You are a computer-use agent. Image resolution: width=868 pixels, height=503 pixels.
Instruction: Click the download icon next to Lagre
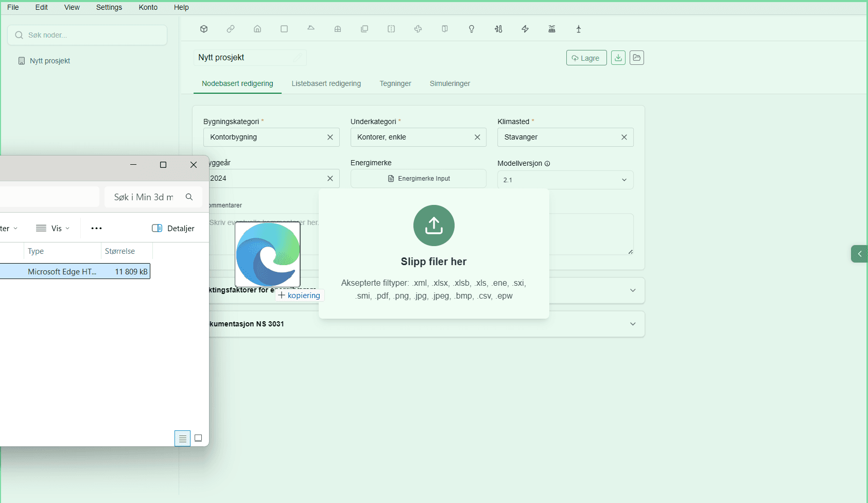click(x=618, y=58)
